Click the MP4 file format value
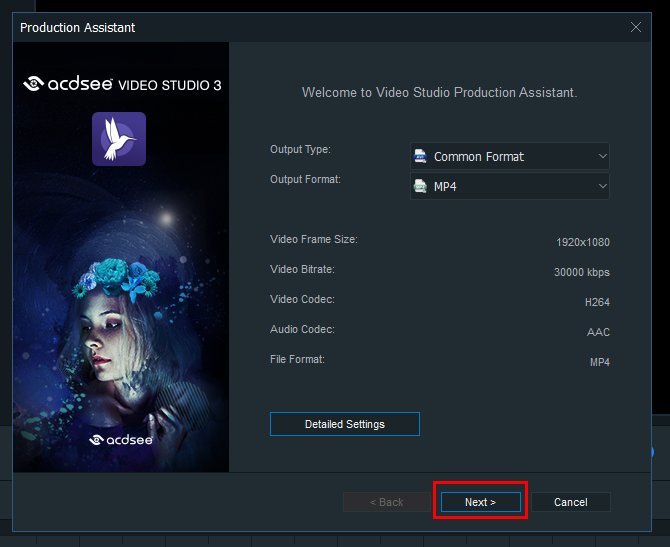The width and height of the screenshot is (670, 547). [599, 362]
